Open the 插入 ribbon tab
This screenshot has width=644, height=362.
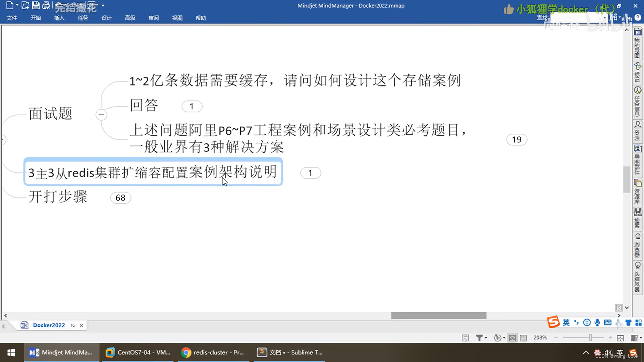pyautogui.click(x=59, y=18)
